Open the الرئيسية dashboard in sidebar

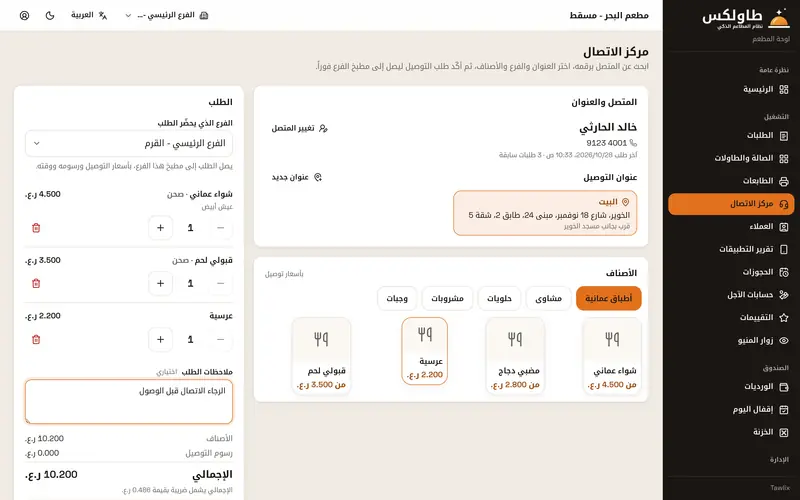[x=731, y=89]
